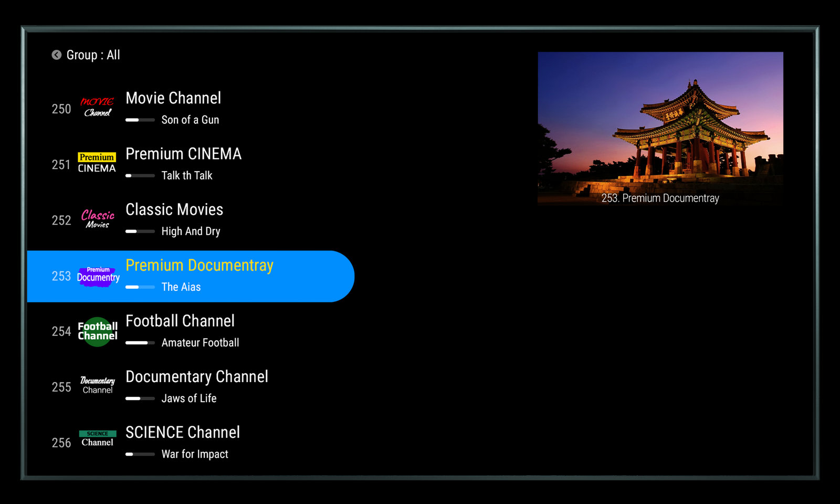Open Movie Channel title
Screen dimensions: 840x504
173,98
